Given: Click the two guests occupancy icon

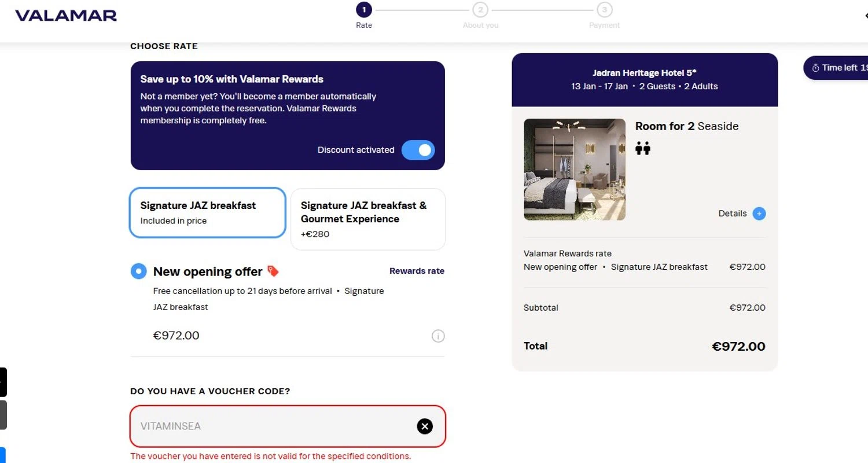Looking at the screenshot, I should point(643,149).
